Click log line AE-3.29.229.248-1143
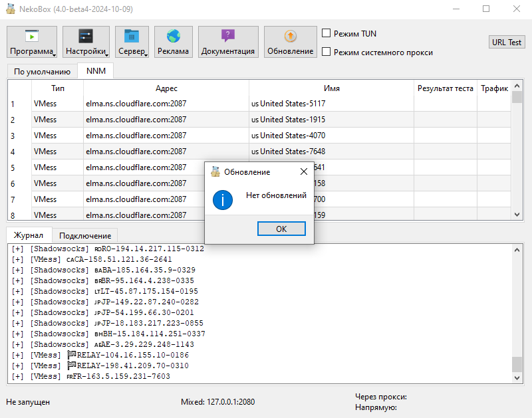Screen dimensions: 532x418 (103, 344)
